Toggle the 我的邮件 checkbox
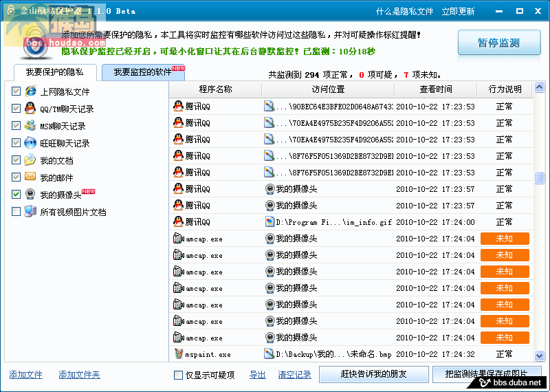The image size is (550, 392). click(16, 177)
